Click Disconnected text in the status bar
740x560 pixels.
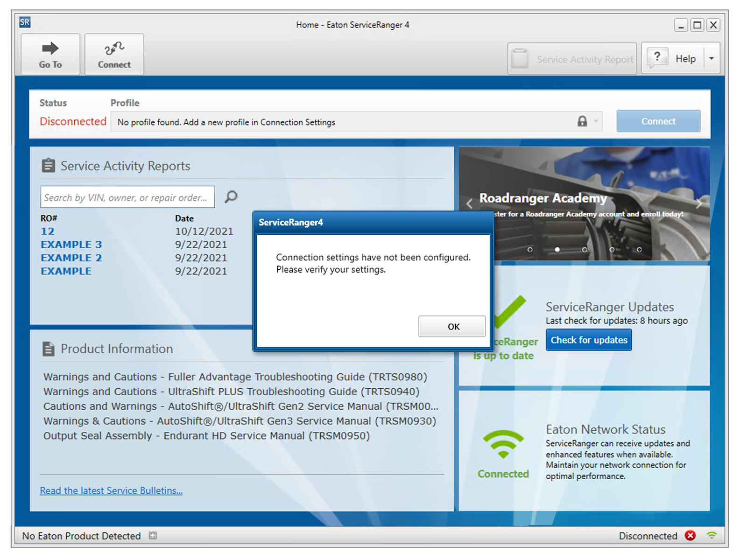[648, 536]
